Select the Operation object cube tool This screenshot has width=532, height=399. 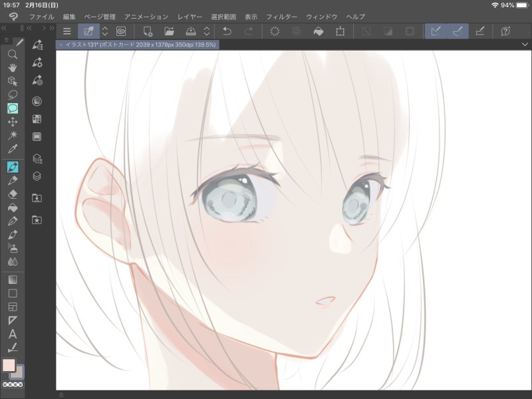[13, 81]
